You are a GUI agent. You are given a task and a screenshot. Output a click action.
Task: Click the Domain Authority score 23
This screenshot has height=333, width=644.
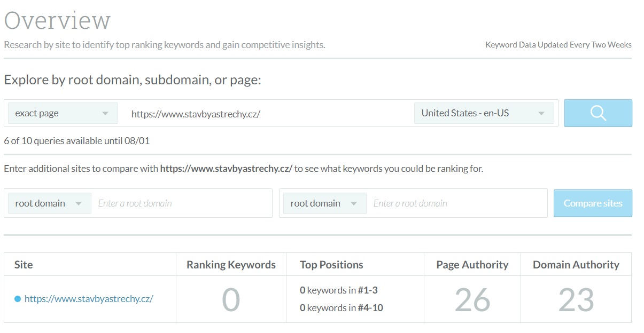[x=576, y=300]
